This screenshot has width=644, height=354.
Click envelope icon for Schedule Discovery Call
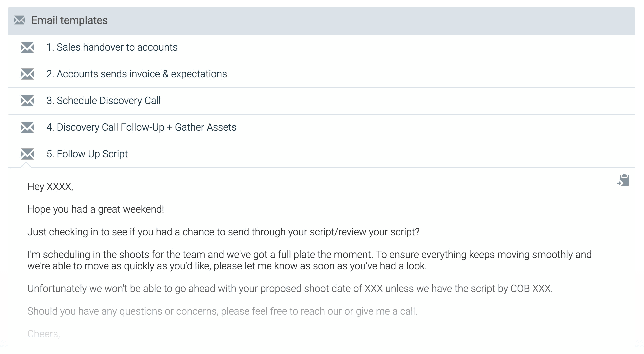coord(27,101)
